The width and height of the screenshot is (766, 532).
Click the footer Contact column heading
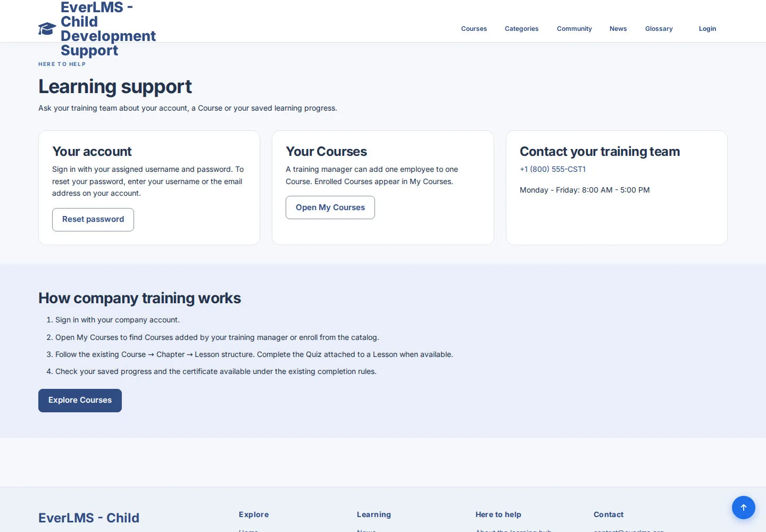609,514
